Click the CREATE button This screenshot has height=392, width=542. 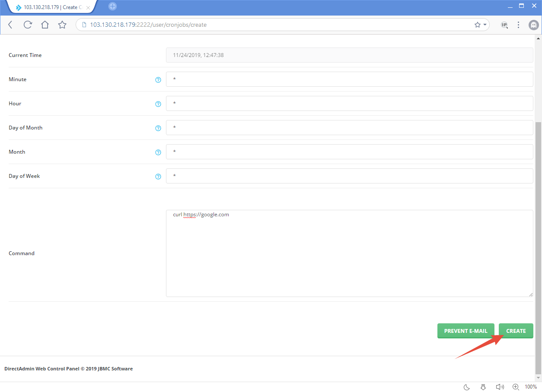(516, 331)
